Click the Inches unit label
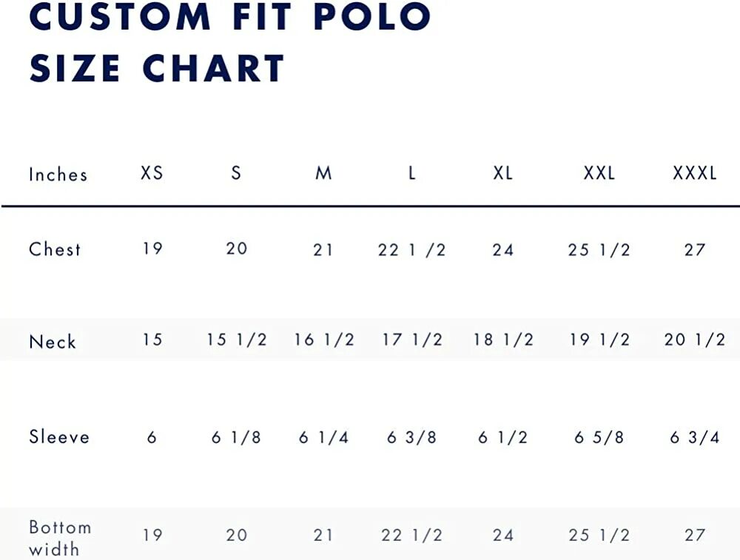 pos(58,175)
